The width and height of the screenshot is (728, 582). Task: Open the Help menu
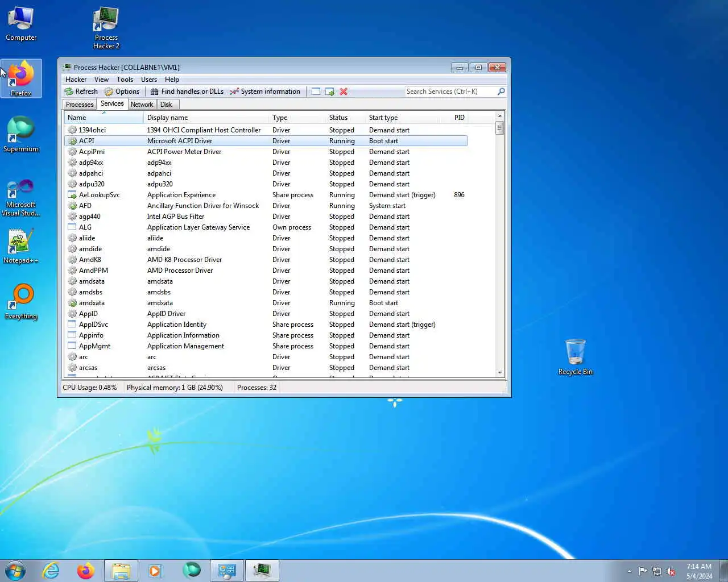click(172, 80)
